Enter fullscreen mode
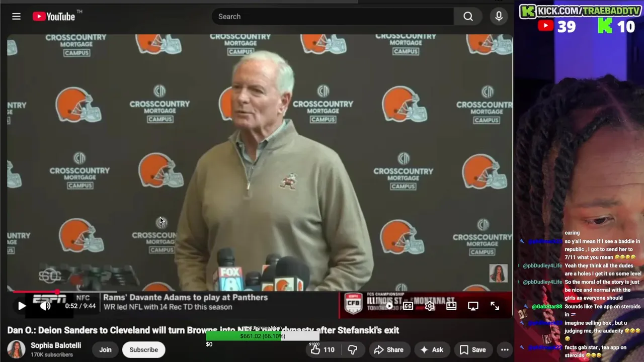644x362 pixels. pos(495,306)
